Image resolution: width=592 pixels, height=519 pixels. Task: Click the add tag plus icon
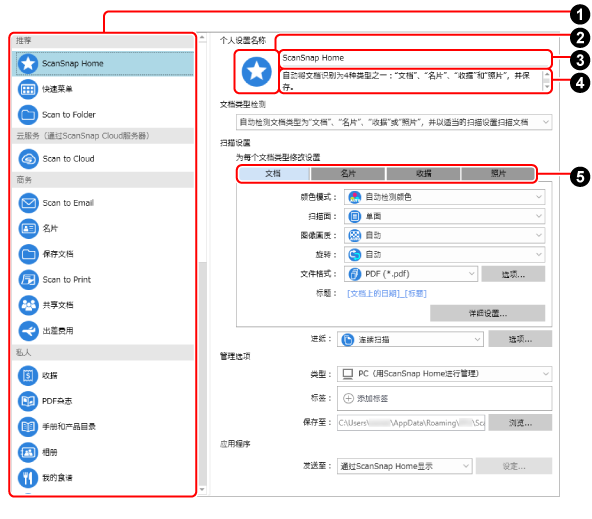(348, 398)
